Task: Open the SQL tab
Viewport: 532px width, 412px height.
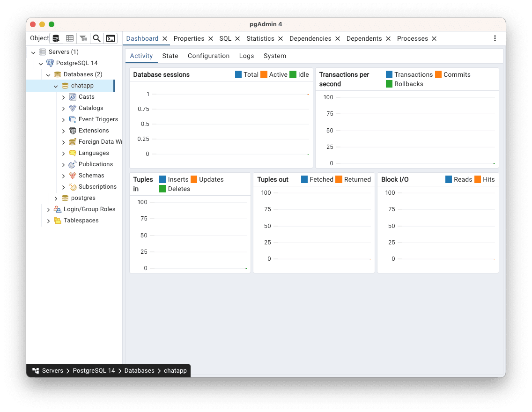Action: click(x=225, y=39)
